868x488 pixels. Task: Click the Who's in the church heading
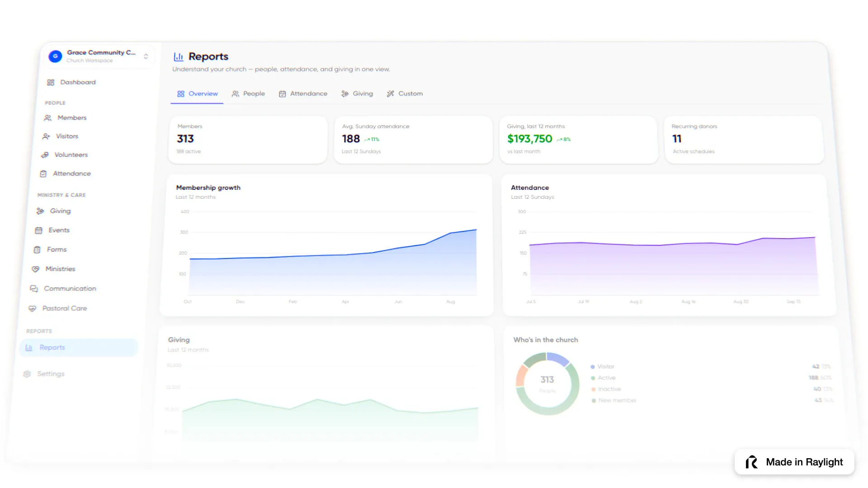[546, 340]
